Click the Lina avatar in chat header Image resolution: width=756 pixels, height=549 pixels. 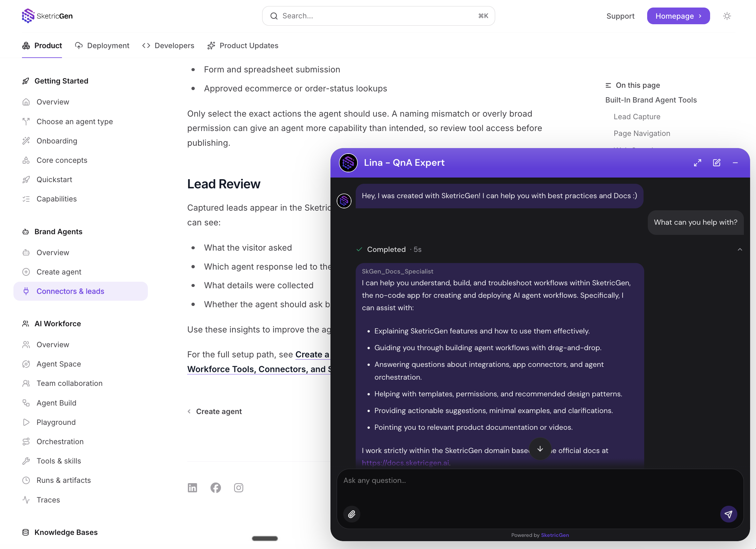point(348,162)
